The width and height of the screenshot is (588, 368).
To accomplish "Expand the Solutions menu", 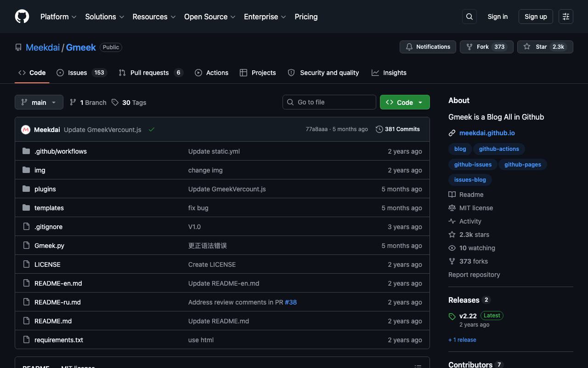I will coord(105,17).
